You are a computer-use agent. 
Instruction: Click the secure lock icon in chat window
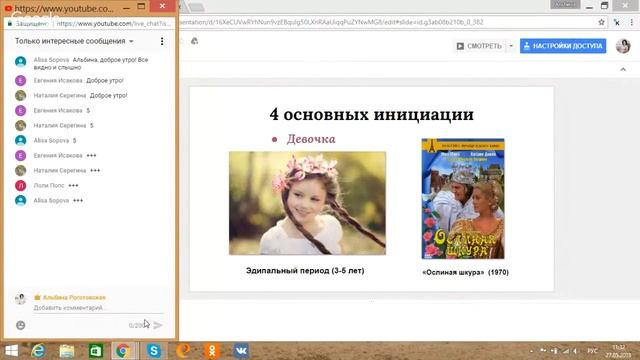[x=10, y=24]
